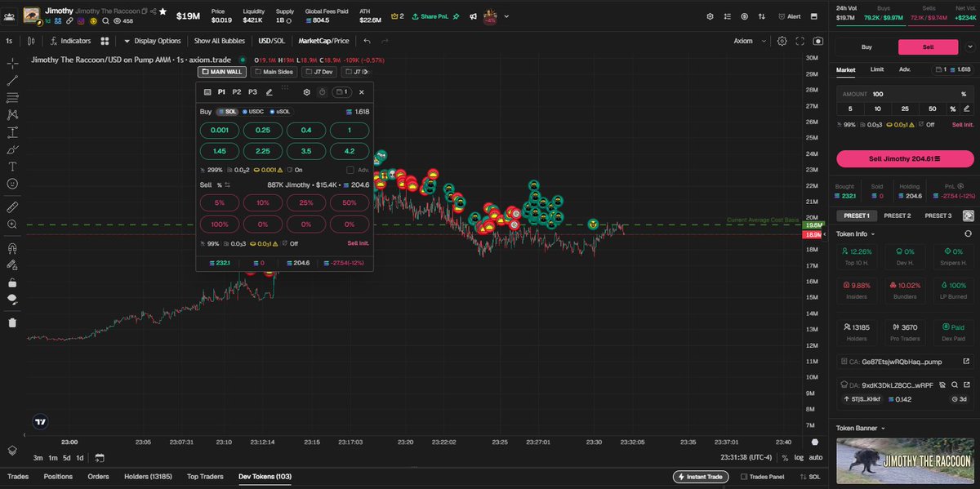The image size is (980, 489).
Task: Select the trend line drawing tool
Action: tap(12, 80)
